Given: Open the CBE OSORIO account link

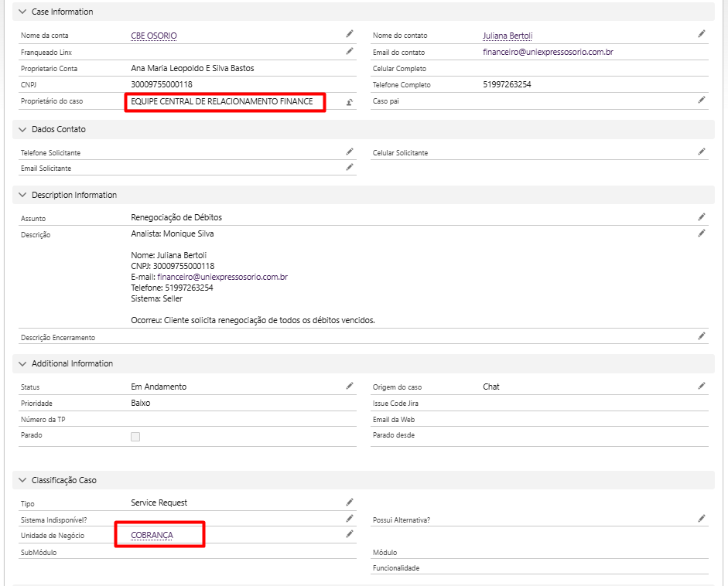Looking at the screenshot, I should (159, 36).
